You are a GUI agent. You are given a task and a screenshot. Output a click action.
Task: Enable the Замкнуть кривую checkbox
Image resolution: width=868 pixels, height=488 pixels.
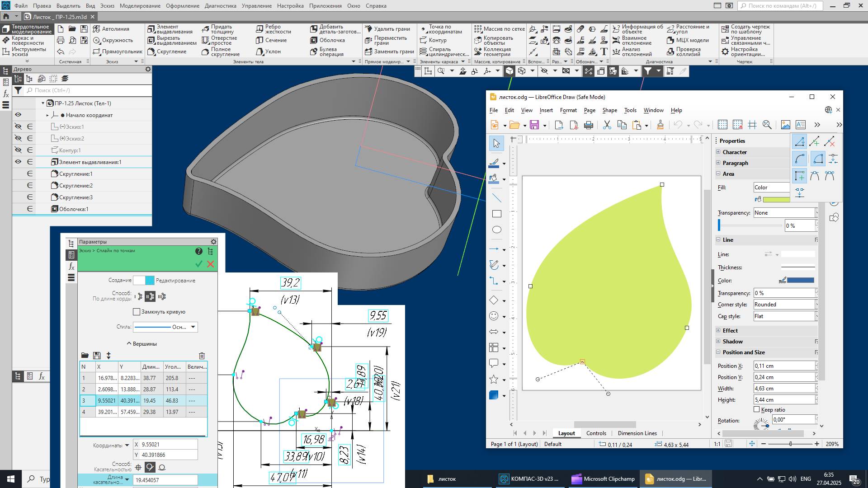click(x=137, y=311)
